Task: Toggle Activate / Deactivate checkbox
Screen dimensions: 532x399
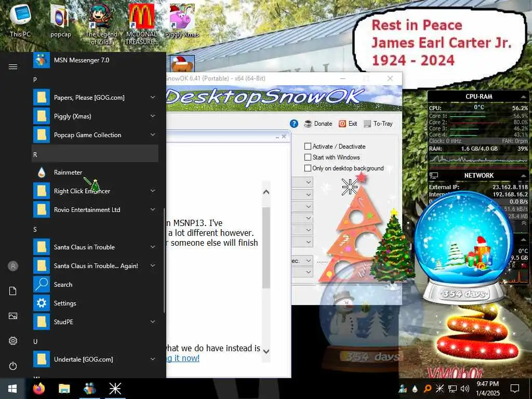Action: click(x=308, y=146)
